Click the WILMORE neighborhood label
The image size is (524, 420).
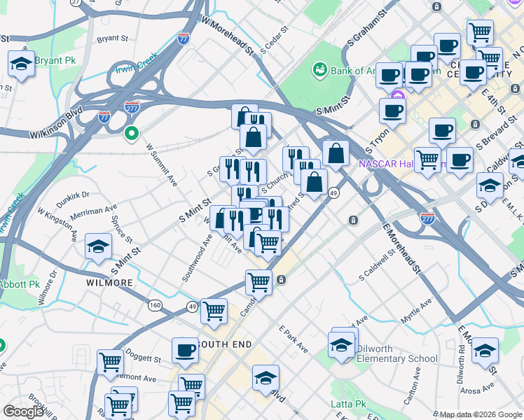[109, 283]
